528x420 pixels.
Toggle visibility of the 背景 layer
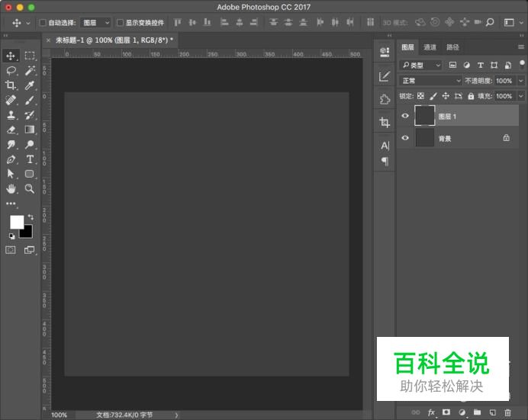405,138
